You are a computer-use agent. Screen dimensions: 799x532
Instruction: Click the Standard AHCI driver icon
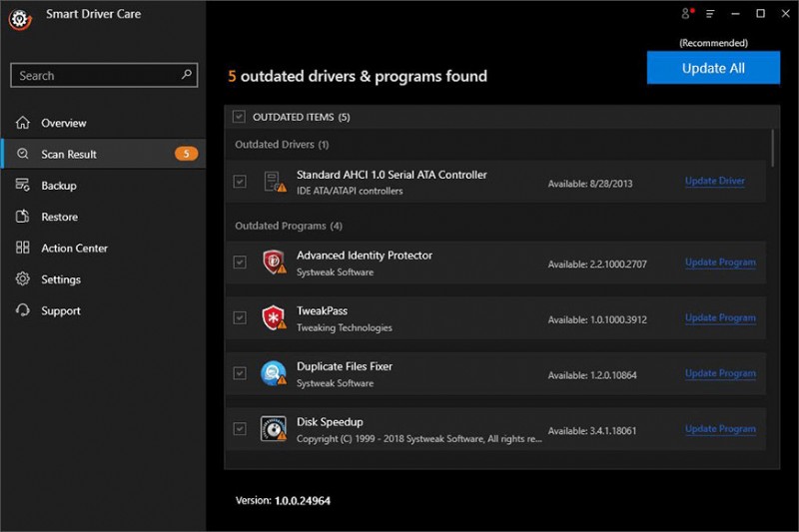[x=273, y=182]
